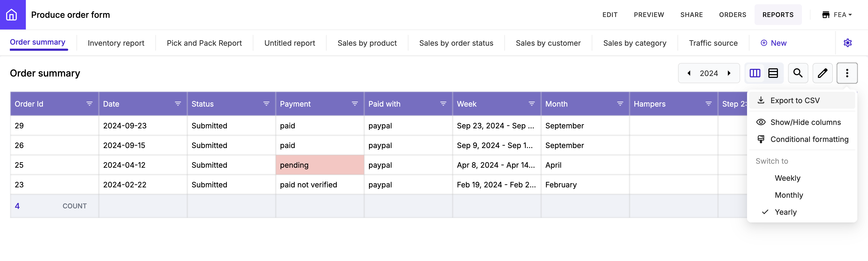This screenshot has width=868, height=261.
Task: Add a New report
Action: (773, 43)
